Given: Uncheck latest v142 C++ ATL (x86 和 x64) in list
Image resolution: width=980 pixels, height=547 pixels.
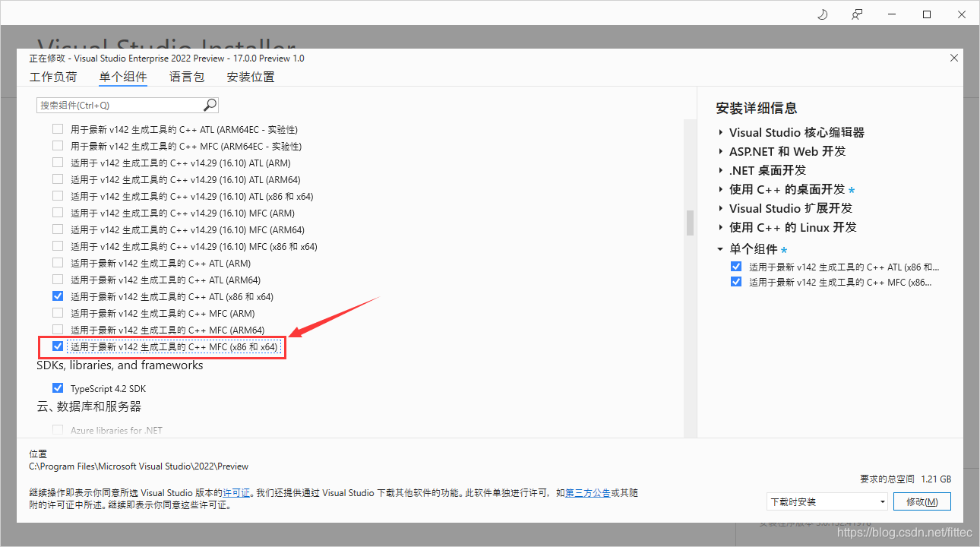Looking at the screenshot, I should 58,296.
